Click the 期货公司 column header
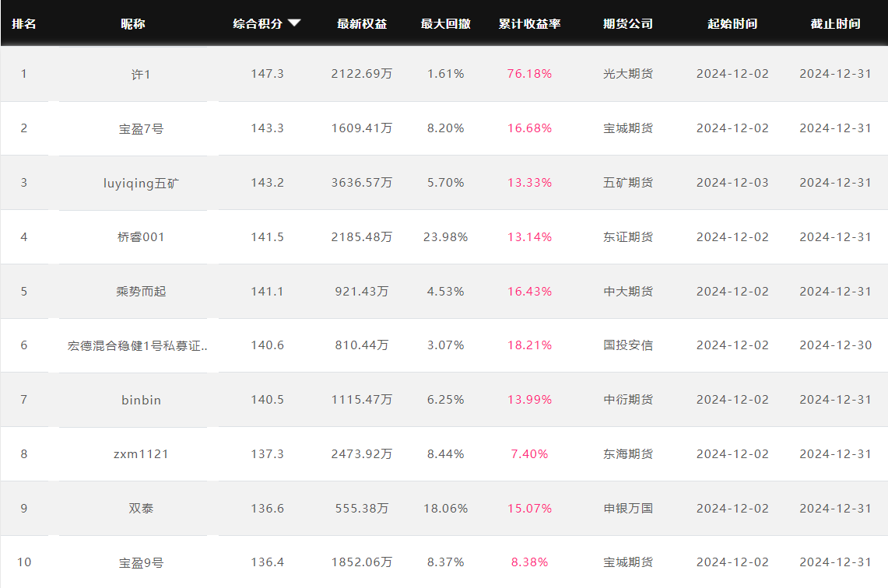 (x=628, y=24)
